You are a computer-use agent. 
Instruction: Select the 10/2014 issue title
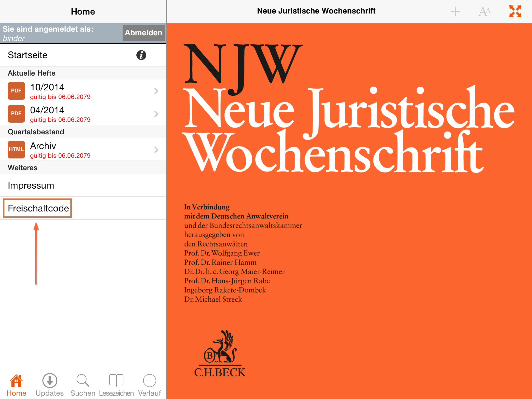tap(47, 87)
